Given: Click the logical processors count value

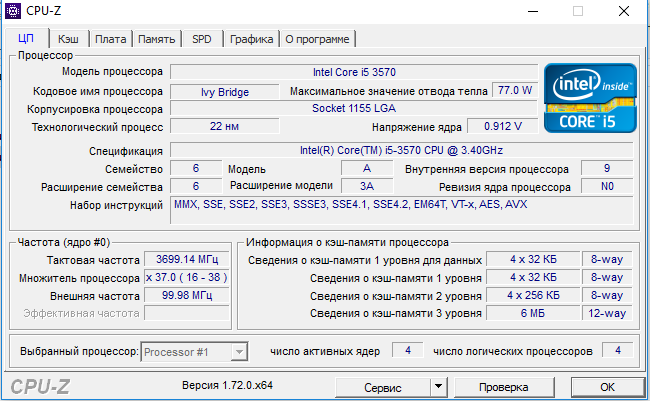Looking at the screenshot, I should (x=618, y=350).
